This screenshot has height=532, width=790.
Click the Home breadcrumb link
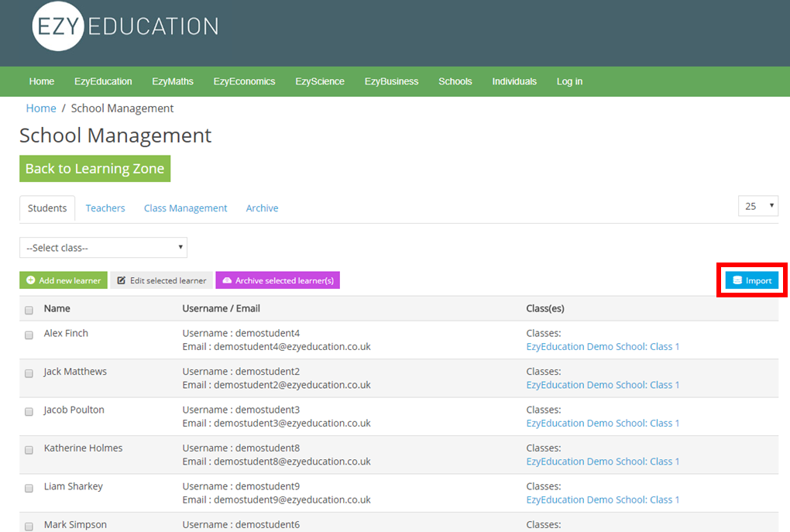[41, 108]
